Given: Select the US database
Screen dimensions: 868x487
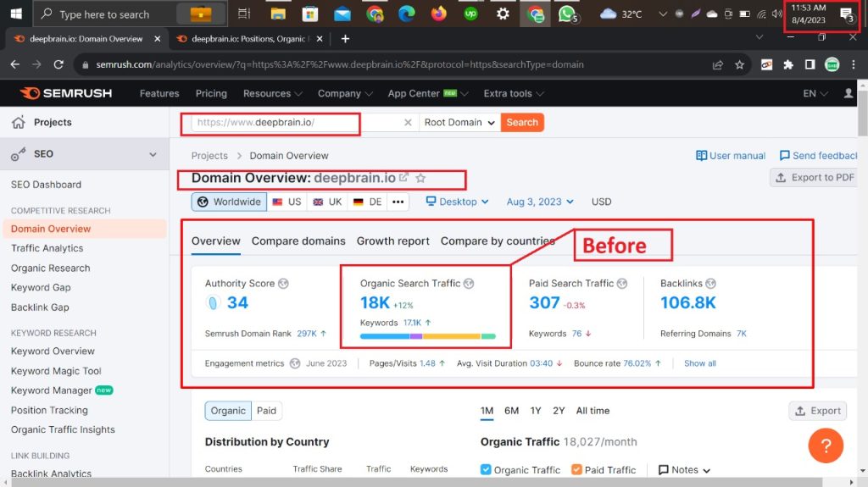Looking at the screenshot, I should (x=287, y=202).
